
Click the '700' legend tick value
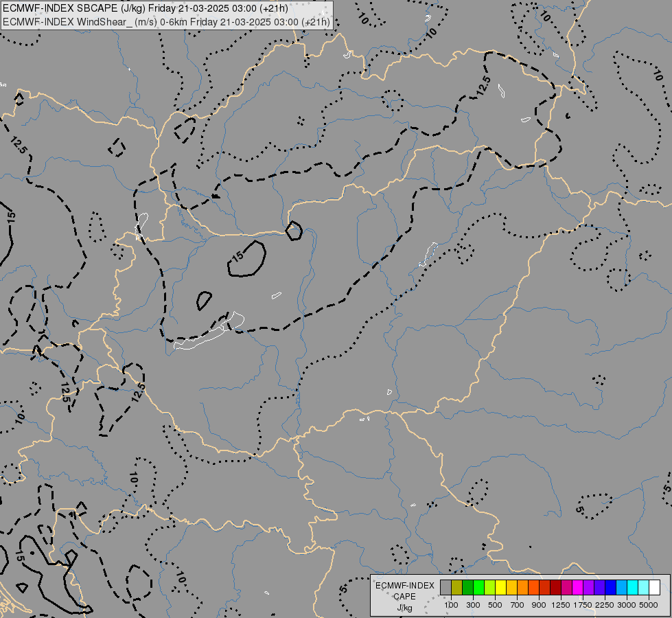tap(518, 605)
